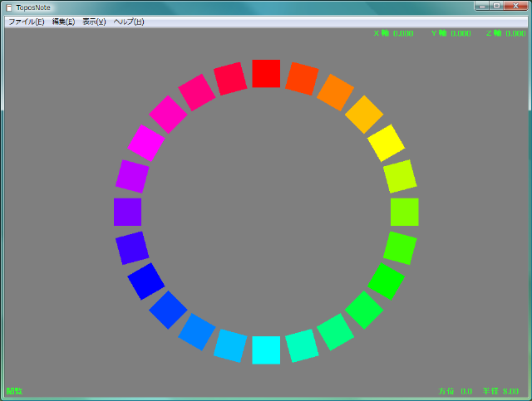Pick the pure magenta square
This screenshot has width=532, height=401.
click(x=146, y=143)
